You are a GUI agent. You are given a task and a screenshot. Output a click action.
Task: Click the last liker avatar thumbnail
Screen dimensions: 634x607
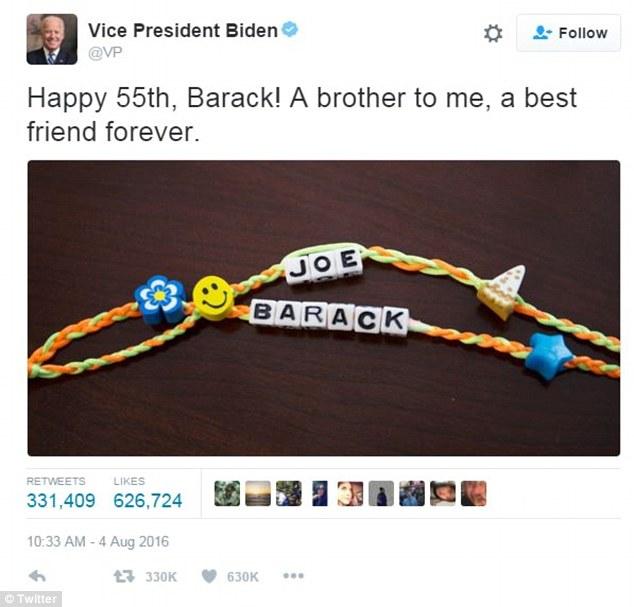point(473,493)
